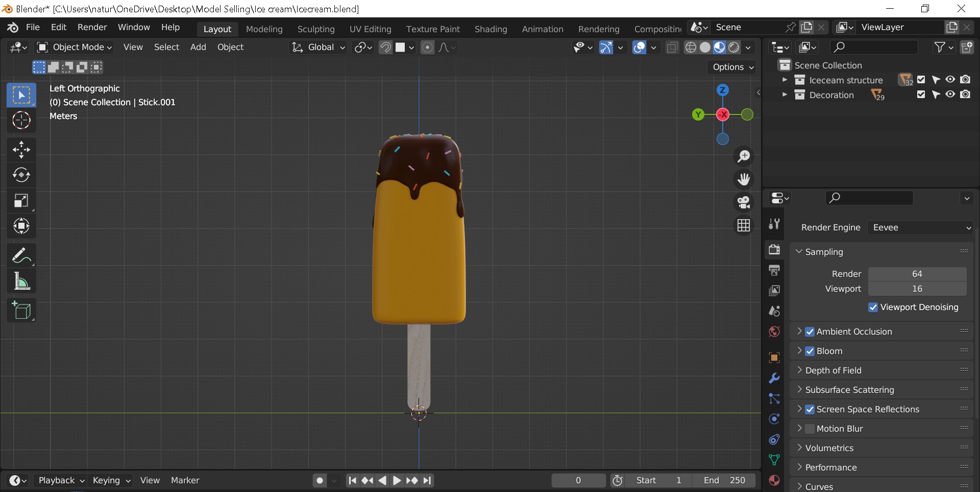The width and height of the screenshot is (980, 492).
Task: Toggle X-ray display in viewport header
Action: click(672, 48)
